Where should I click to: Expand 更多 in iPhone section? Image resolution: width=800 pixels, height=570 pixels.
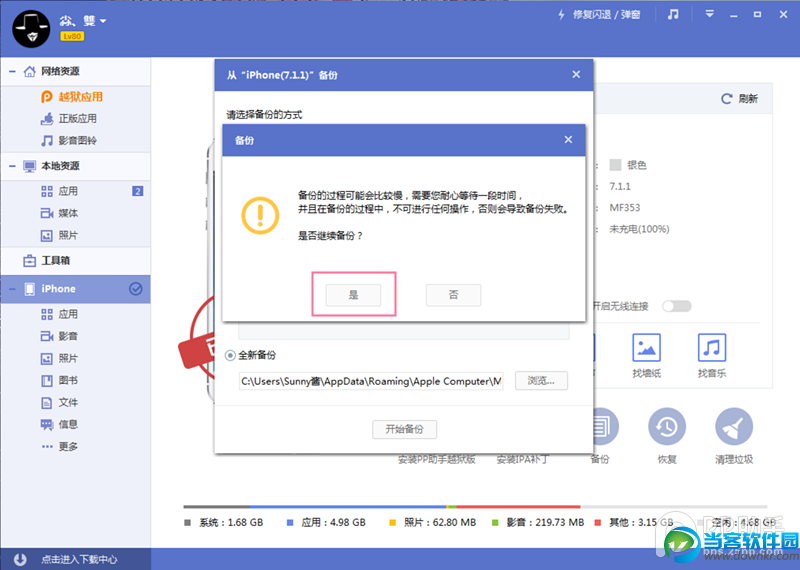pyautogui.click(x=68, y=447)
